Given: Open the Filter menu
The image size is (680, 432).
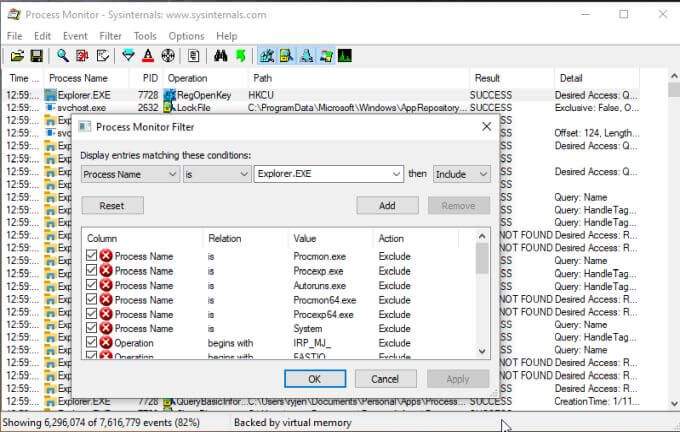Looking at the screenshot, I should click(x=110, y=36).
